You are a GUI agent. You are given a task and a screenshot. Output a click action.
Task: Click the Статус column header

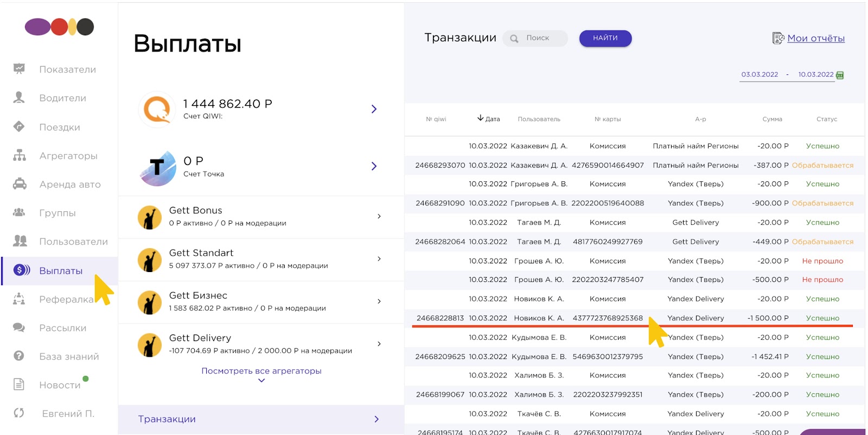click(827, 119)
